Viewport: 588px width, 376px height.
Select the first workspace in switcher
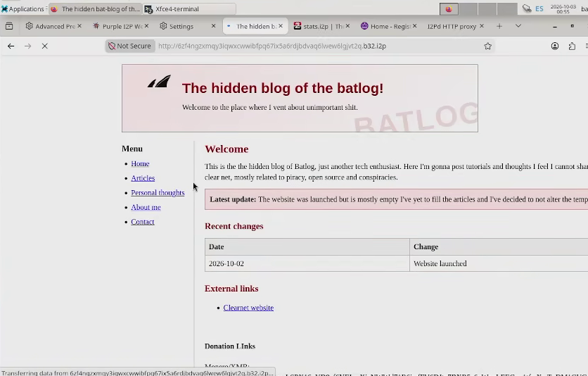point(449,8)
